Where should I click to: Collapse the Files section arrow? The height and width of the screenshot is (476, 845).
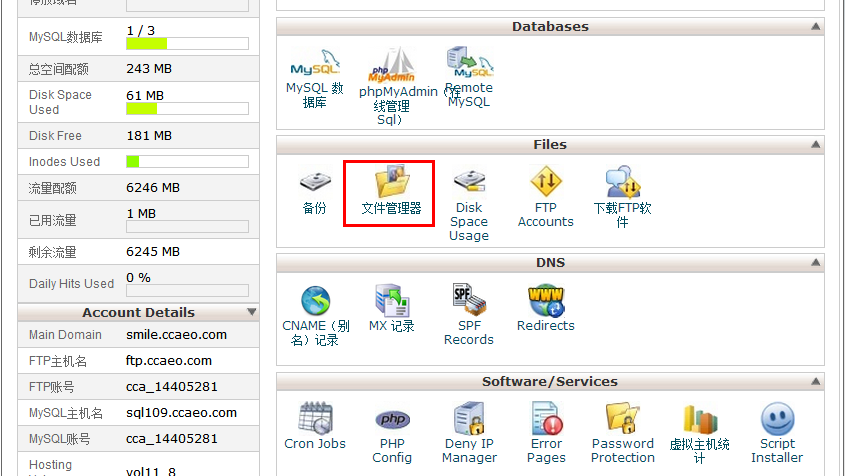(815, 144)
